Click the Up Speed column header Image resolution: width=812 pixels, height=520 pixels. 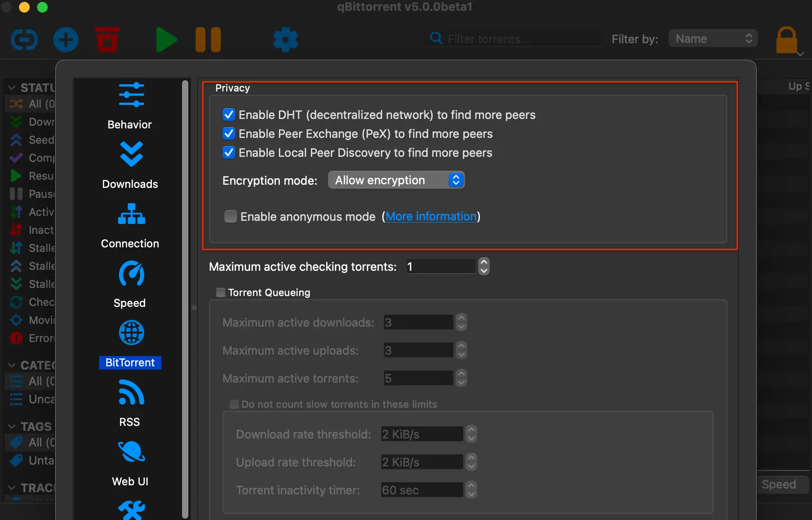coord(798,86)
